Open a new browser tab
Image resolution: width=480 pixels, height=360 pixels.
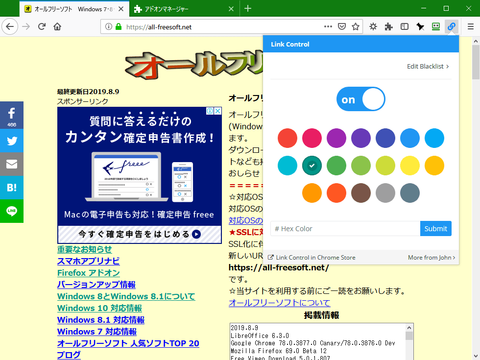(x=248, y=9)
